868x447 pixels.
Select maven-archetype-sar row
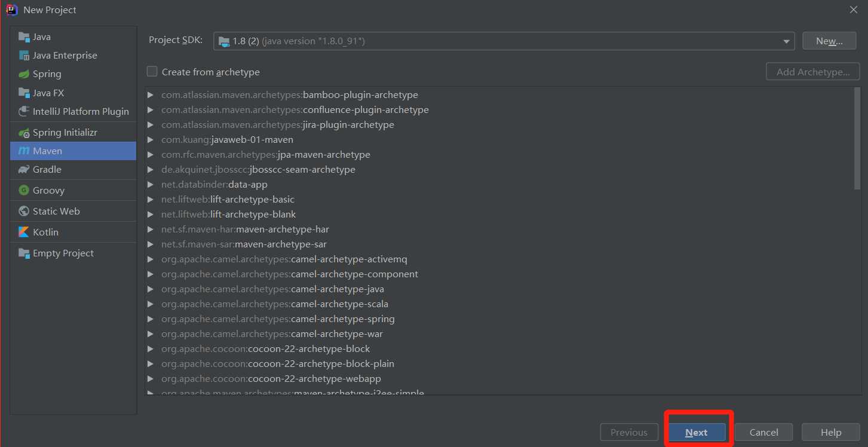click(499, 244)
